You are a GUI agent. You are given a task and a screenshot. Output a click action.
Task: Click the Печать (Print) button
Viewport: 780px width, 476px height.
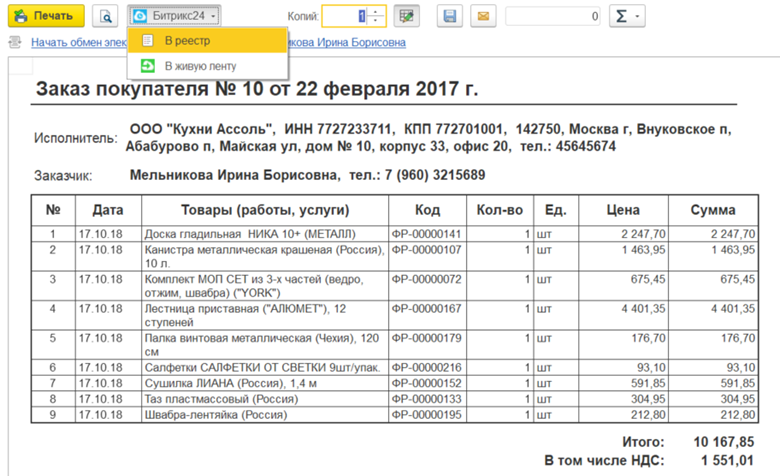click(x=44, y=16)
